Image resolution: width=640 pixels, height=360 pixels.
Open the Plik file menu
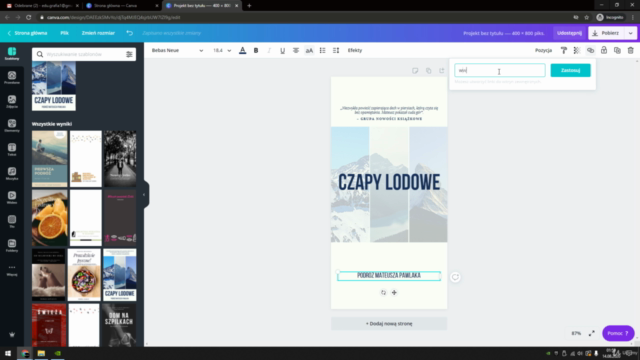(64, 33)
